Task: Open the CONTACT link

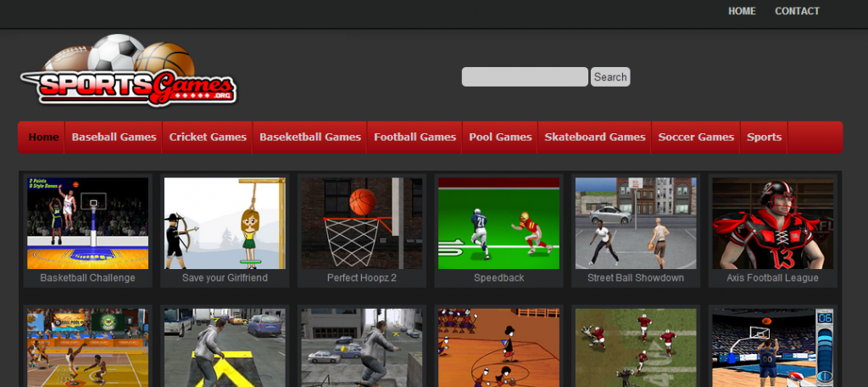Action: pyautogui.click(x=797, y=11)
